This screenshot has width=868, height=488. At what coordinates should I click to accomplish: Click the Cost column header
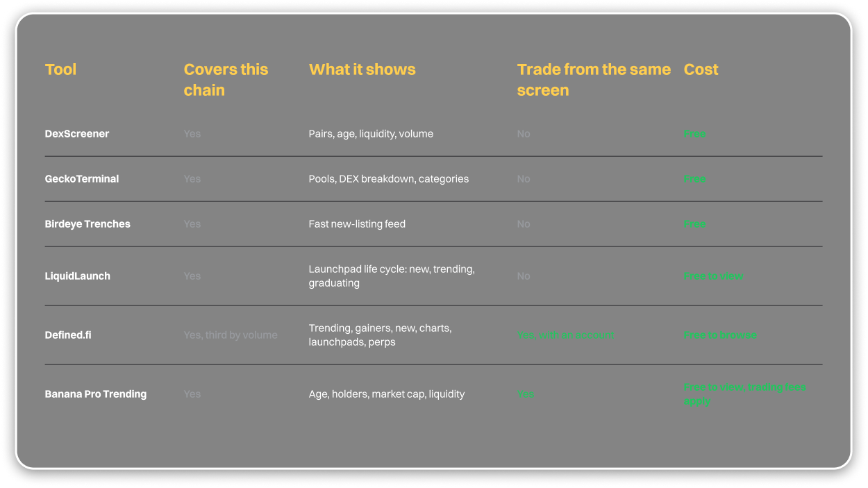(x=701, y=69)
